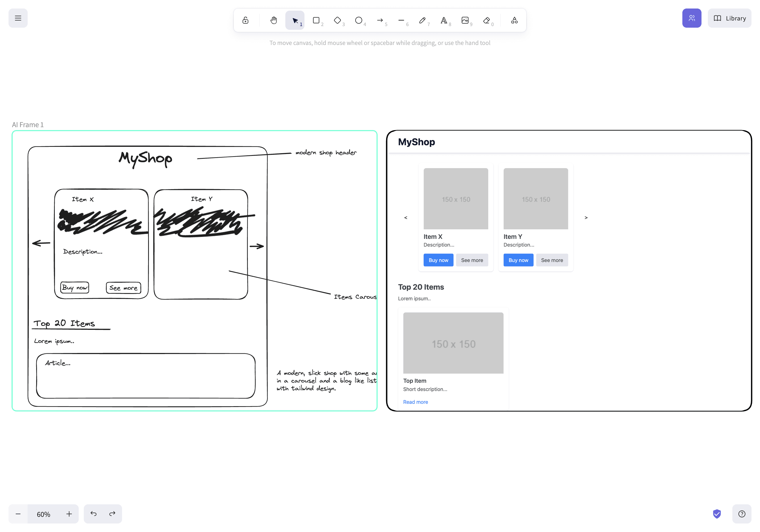Select the Ellipse shape tool

pos(358,20)
